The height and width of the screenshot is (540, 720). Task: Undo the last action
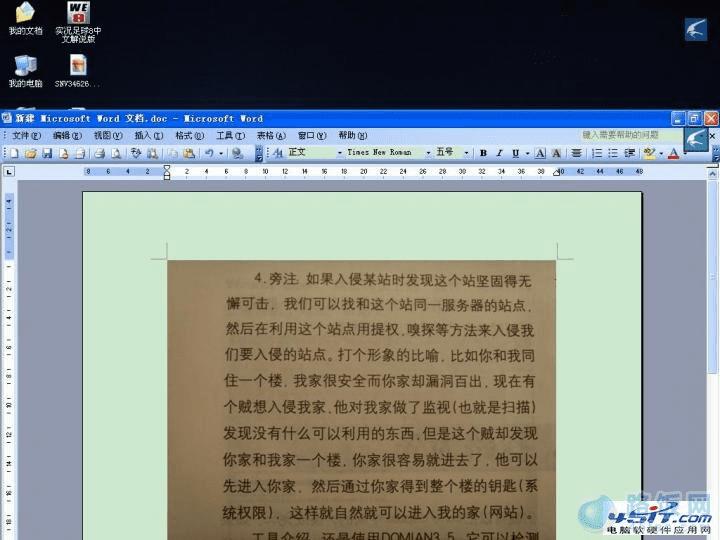[209, 153]
